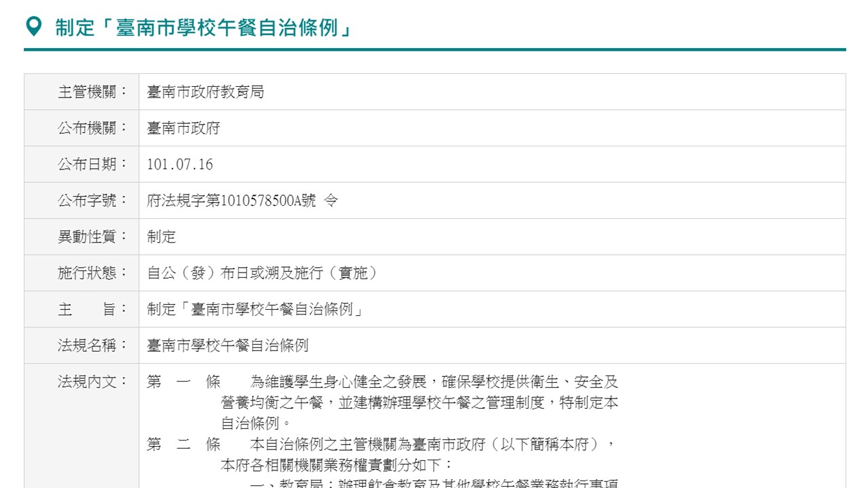The height and width of the screenshot is (488, 868).
Task: Click the page title 制定「臺南市學校午餐自治條例」
Action: click(x=203, y=28)
